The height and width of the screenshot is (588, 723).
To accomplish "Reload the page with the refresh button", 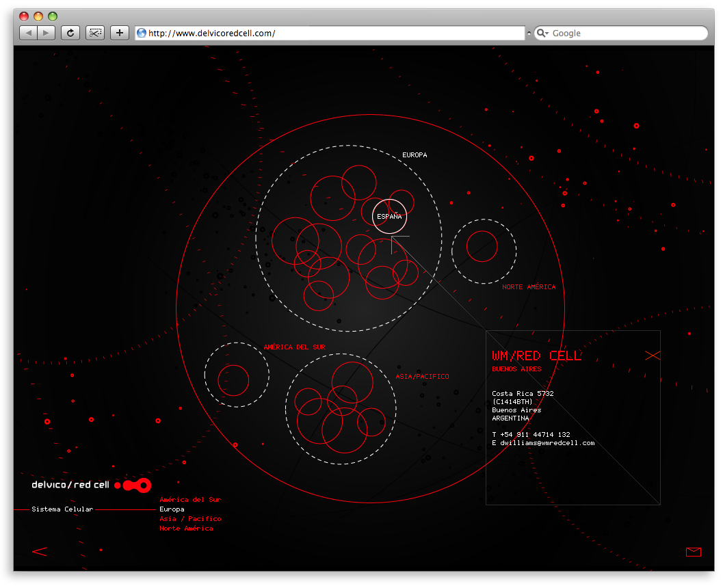I will (70, 33).
